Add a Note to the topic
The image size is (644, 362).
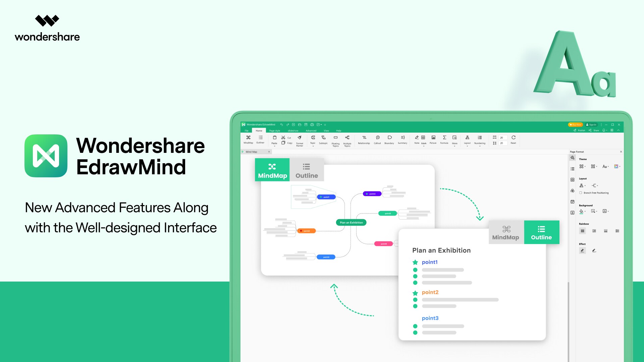(417, 139)
